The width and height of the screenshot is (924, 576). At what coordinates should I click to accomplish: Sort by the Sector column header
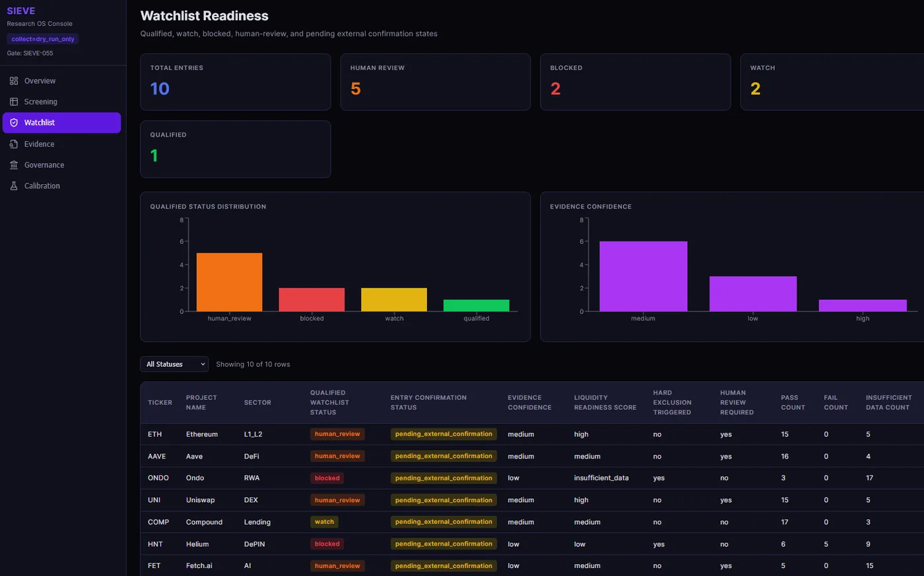pyautogui.click(x=257, y=402)
